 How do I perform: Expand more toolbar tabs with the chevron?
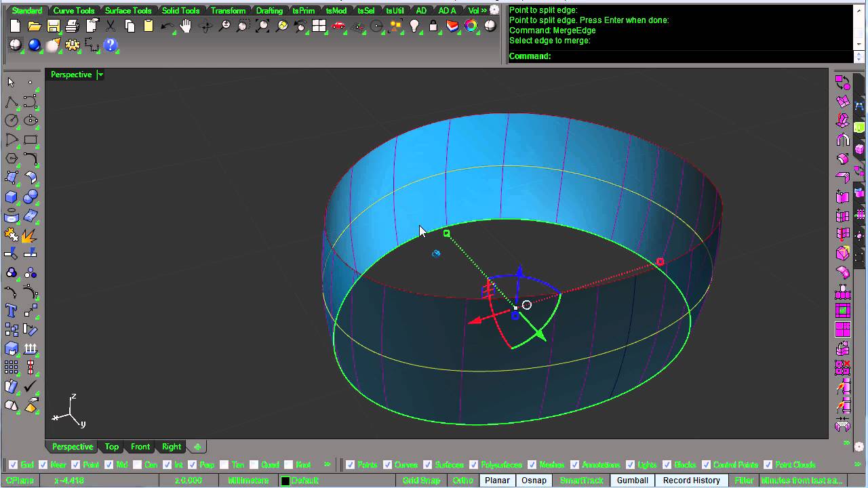(x=484, y=10)
